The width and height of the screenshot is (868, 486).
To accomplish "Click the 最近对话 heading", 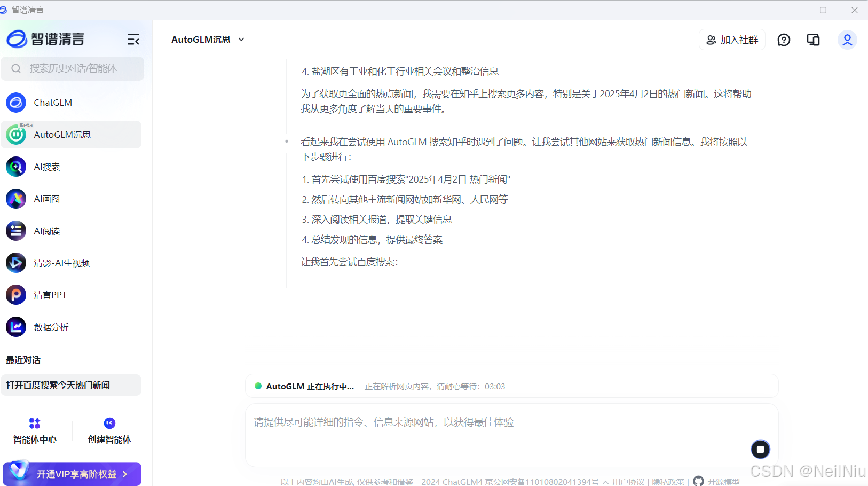I will coord(23,360).
